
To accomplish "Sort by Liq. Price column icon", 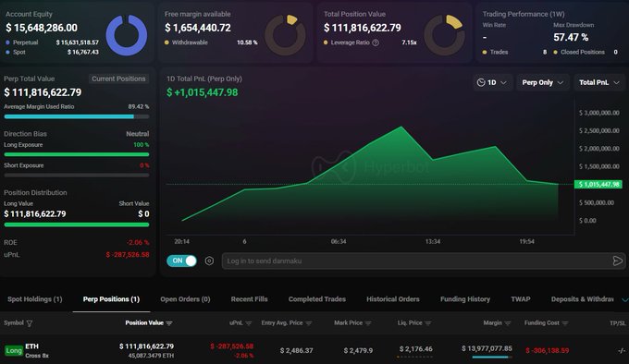I will pos(427,323).
